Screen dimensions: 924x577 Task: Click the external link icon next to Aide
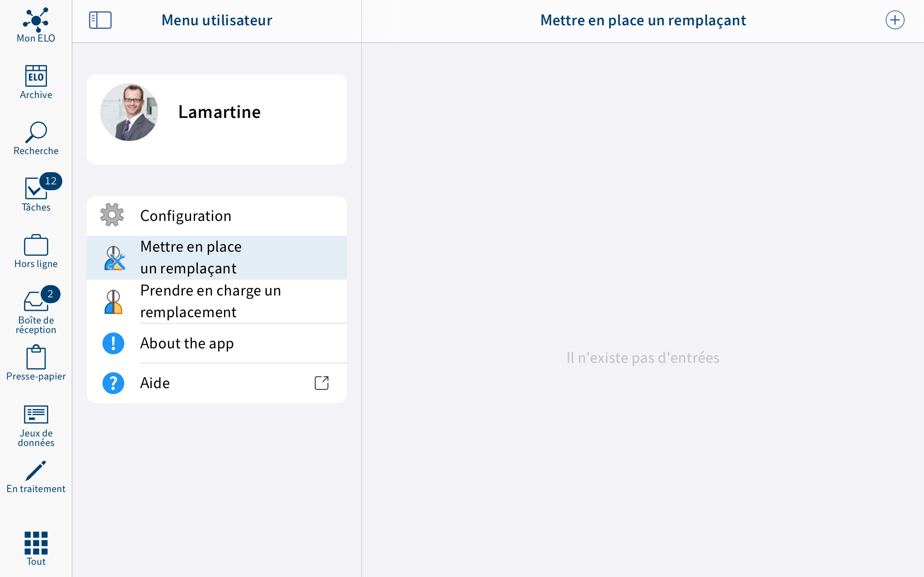(322, 383)
